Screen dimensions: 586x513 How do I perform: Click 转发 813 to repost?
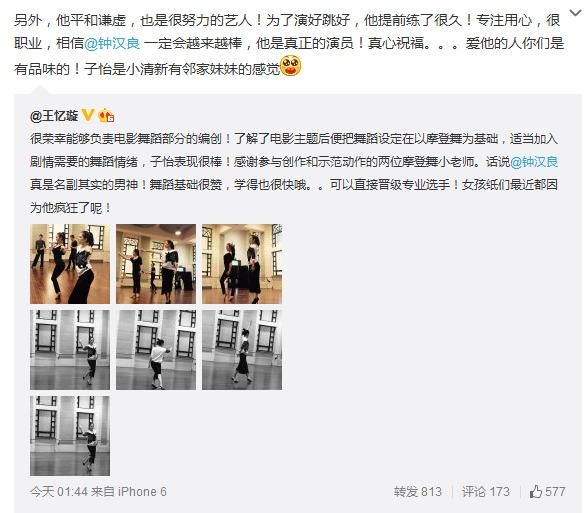point(417,491)
